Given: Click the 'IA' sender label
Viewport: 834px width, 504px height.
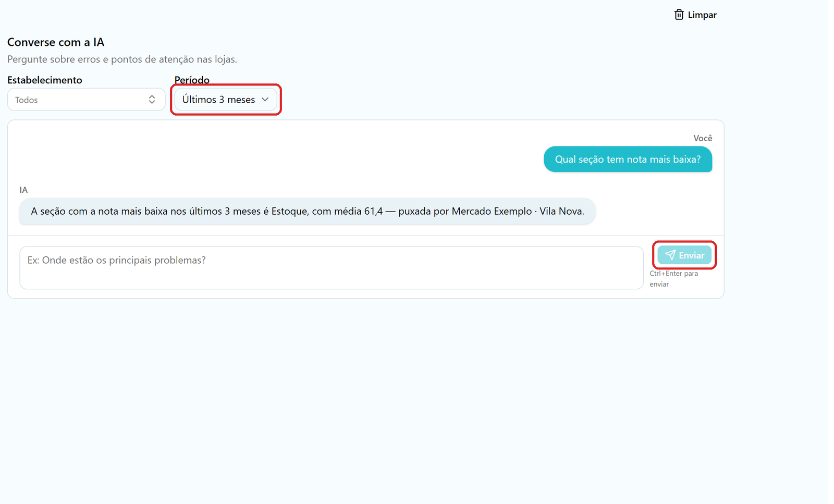Looking at the screenshot, I should coord(23,190).
